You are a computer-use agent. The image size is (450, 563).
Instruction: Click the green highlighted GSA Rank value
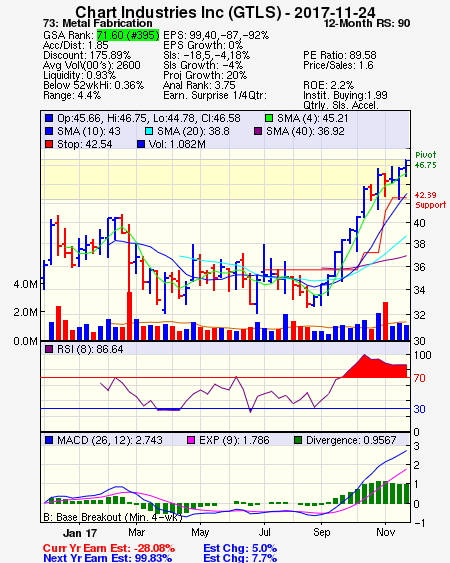[127, 35]
